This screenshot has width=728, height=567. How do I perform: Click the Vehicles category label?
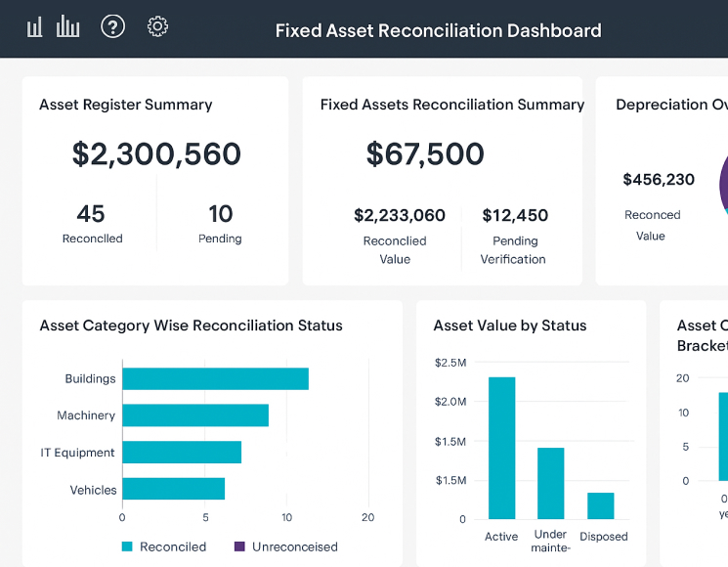coord(94,490)
